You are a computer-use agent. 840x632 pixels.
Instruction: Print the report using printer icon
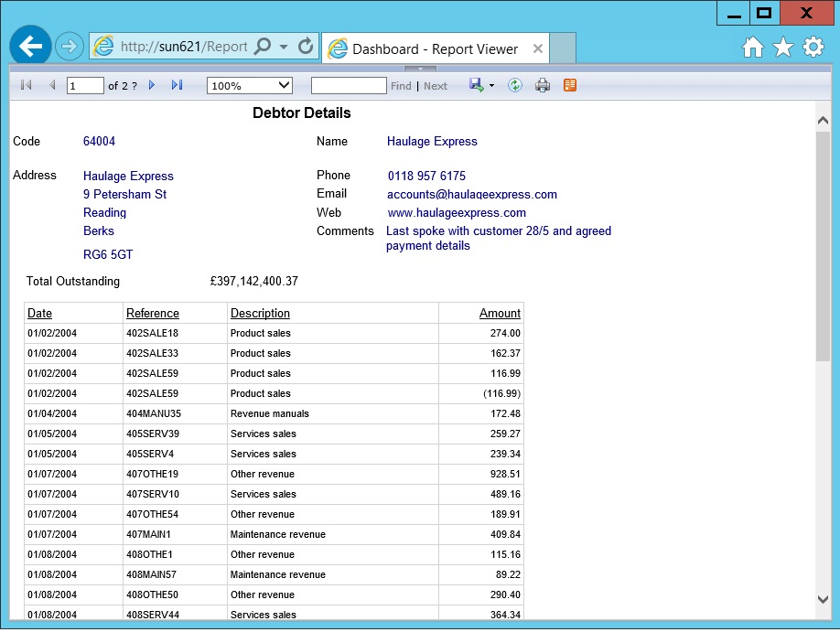[x=543, y=85]
